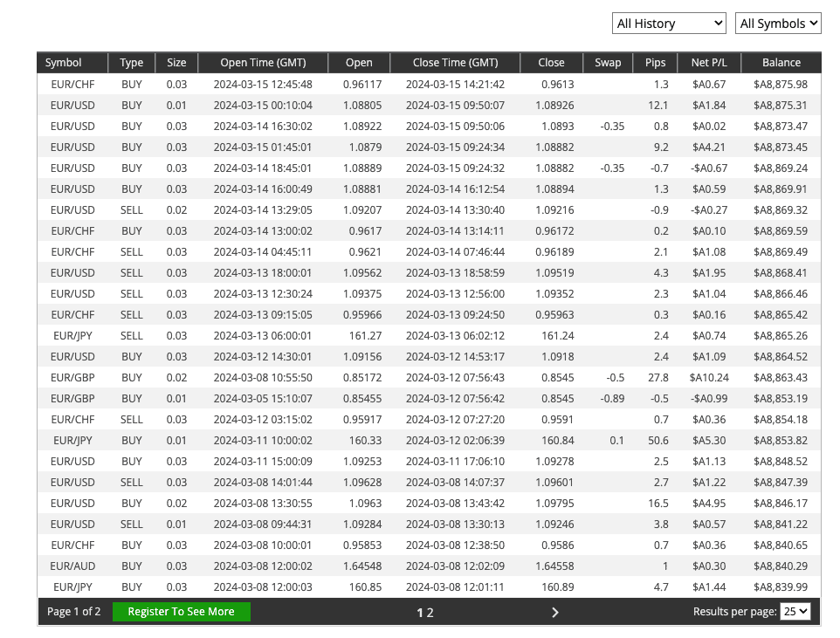Click the next page arrow icon
Image resolution: width=840 pixels, height=638 pixels.
click(555, 613)
